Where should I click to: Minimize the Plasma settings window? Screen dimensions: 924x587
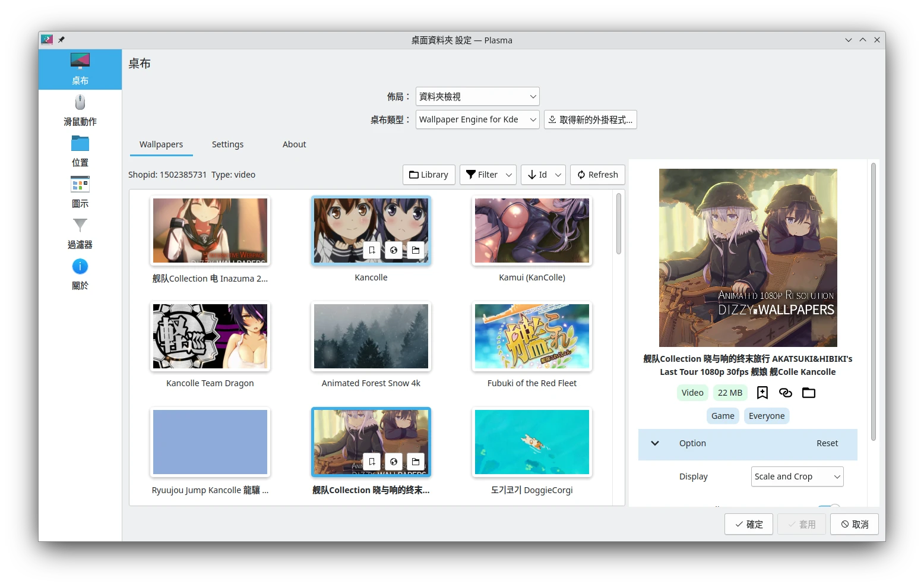tap(849, 40)
